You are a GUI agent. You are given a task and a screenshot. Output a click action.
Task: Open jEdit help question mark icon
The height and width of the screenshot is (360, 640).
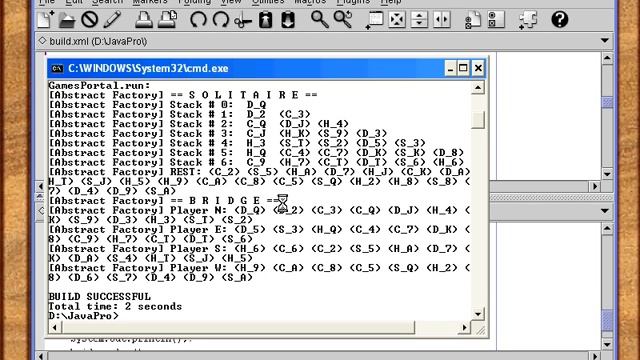tap(560, 20)
